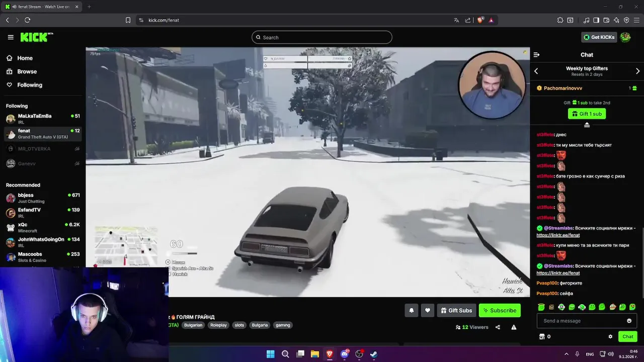The height and width of the screenshot is (362, 644).
Task: Open offline MR_OTVERKA channel
Action: point(43,149)
